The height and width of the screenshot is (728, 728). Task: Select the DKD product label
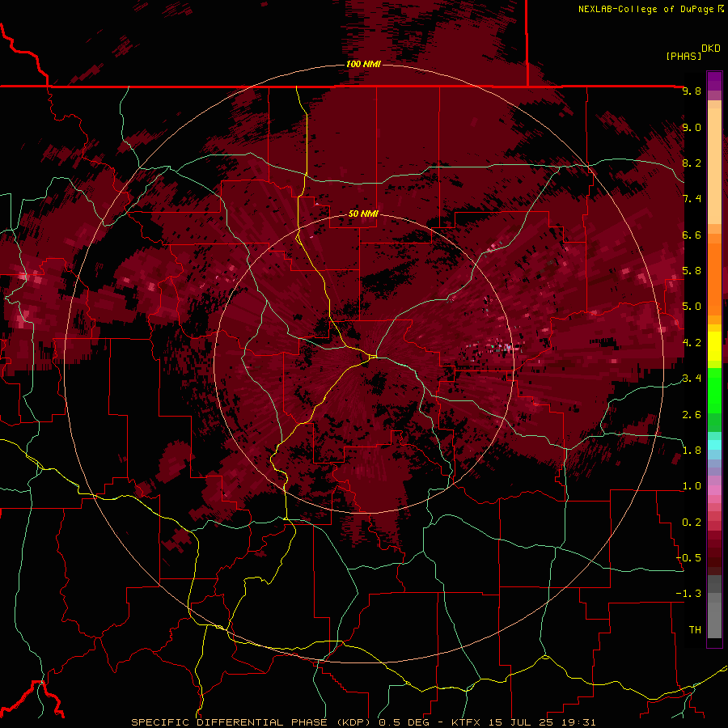[x=710, y=49]
